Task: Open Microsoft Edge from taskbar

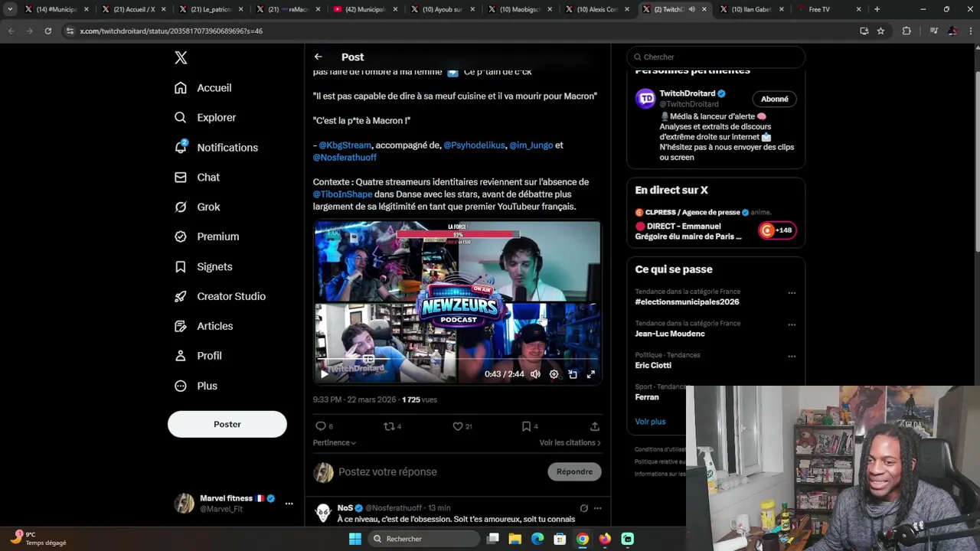Action: 537,539
